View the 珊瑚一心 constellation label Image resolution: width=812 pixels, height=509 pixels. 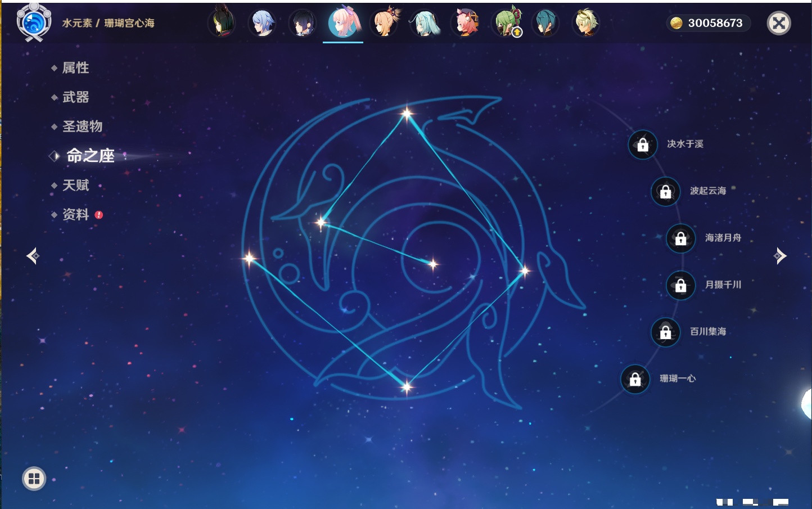coord(678,379)
